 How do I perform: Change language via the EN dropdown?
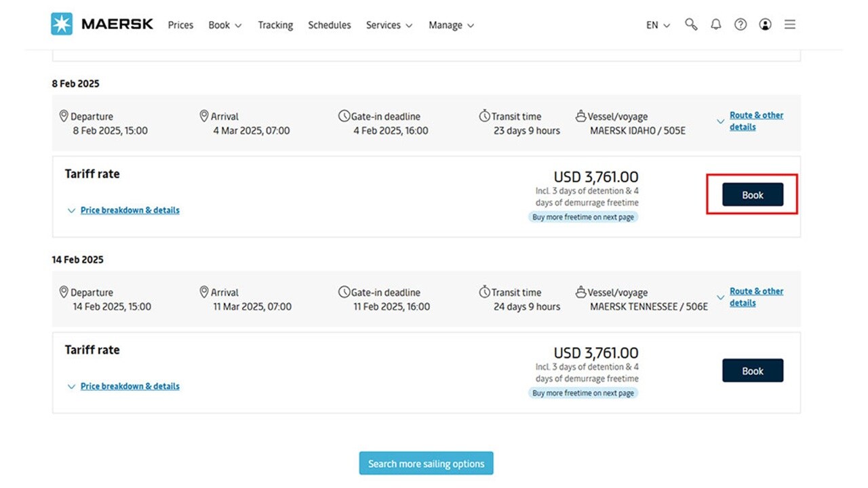click(656, 25)
